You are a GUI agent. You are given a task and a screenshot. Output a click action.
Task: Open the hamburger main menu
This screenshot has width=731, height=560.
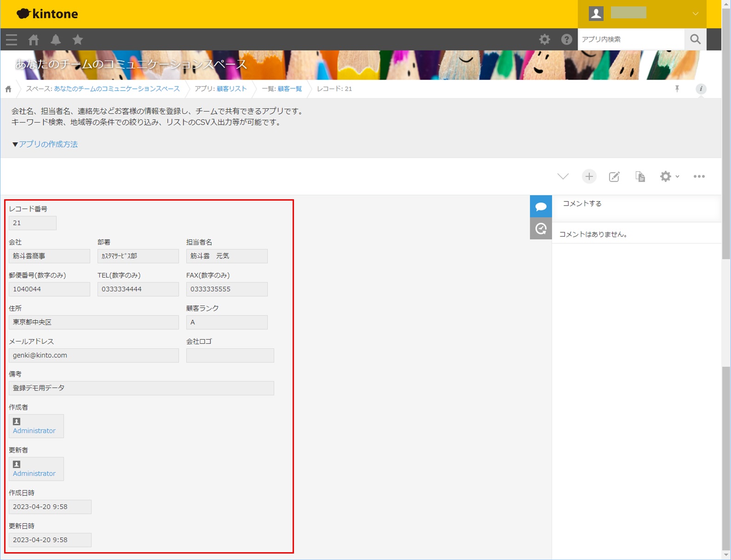click(12, 40)
